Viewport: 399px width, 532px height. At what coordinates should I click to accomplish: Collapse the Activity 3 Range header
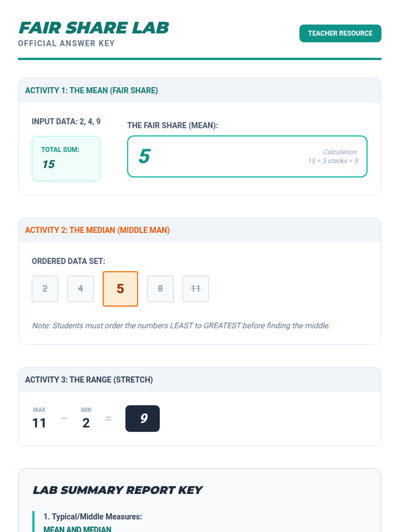89,380
